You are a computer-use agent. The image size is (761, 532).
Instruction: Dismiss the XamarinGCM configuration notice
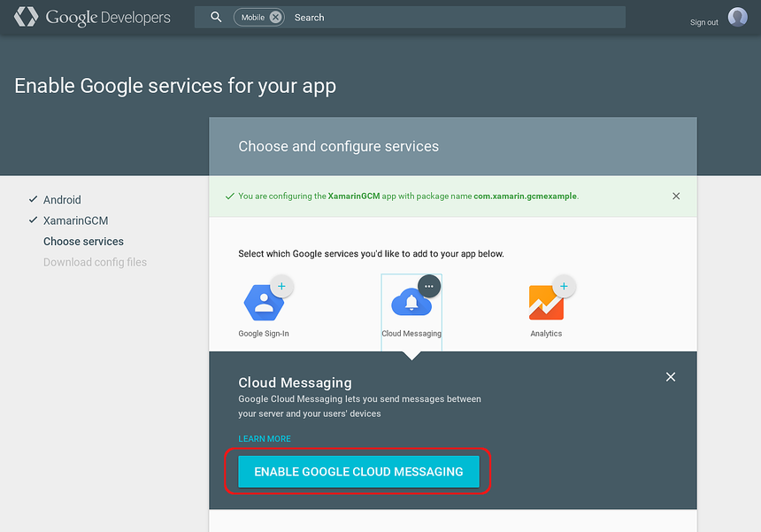point(676,196)
